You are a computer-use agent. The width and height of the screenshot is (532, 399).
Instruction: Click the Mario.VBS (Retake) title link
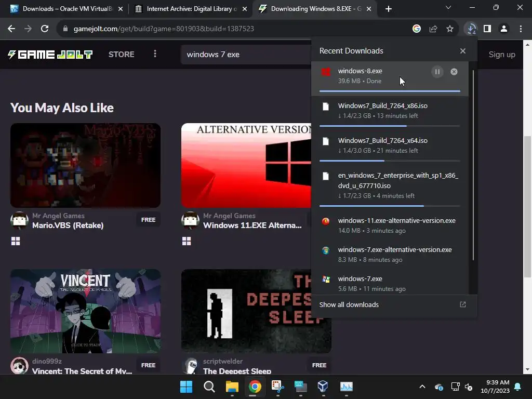68,225
